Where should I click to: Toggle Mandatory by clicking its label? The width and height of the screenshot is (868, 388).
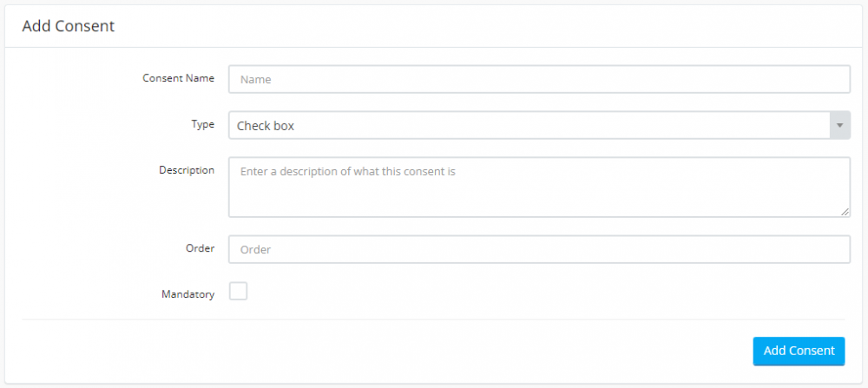click(187, 294)
